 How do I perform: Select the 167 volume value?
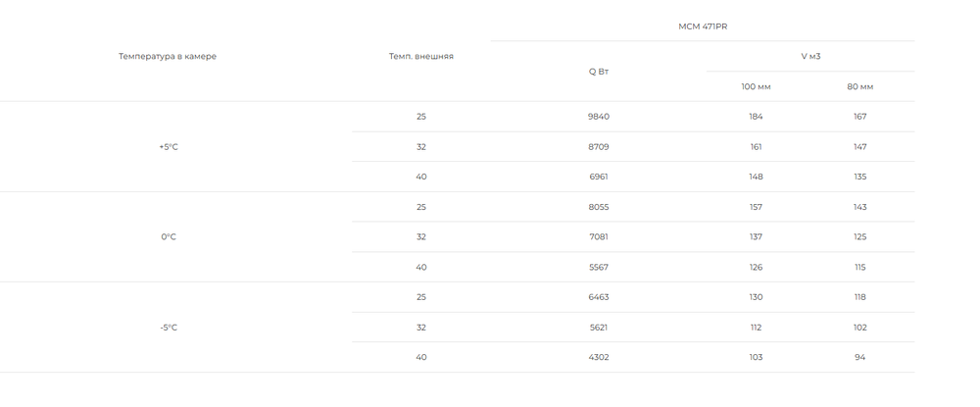click(860, 117)
